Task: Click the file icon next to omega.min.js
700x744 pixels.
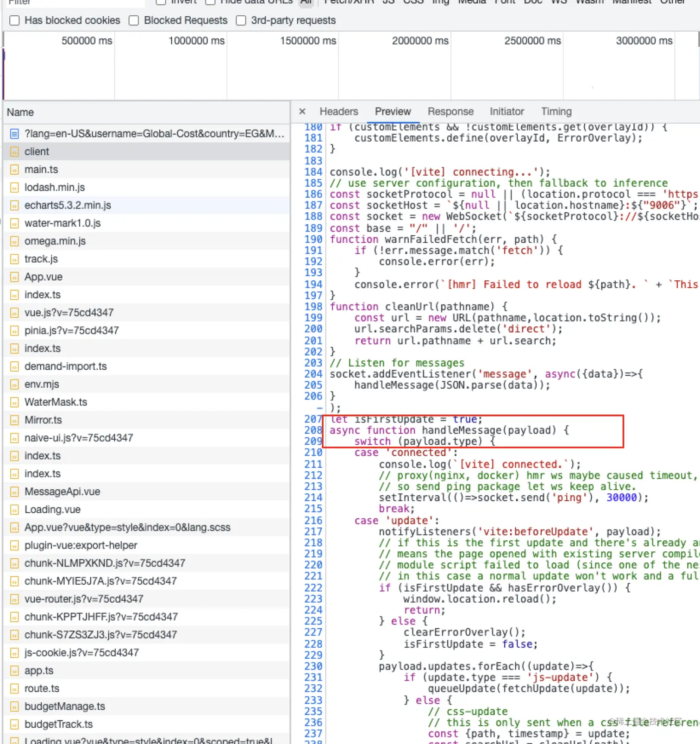Action: [x=14, y=241]
